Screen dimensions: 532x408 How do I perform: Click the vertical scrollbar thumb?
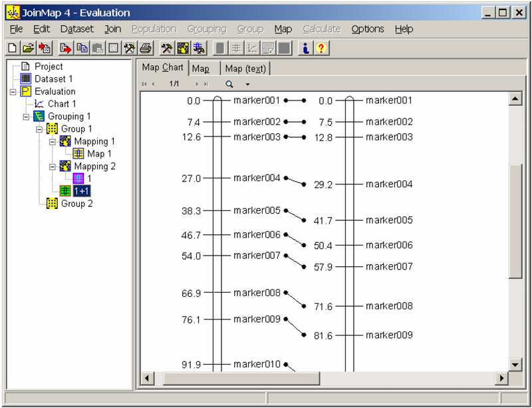pyautogui.click(x=515, y=221)
